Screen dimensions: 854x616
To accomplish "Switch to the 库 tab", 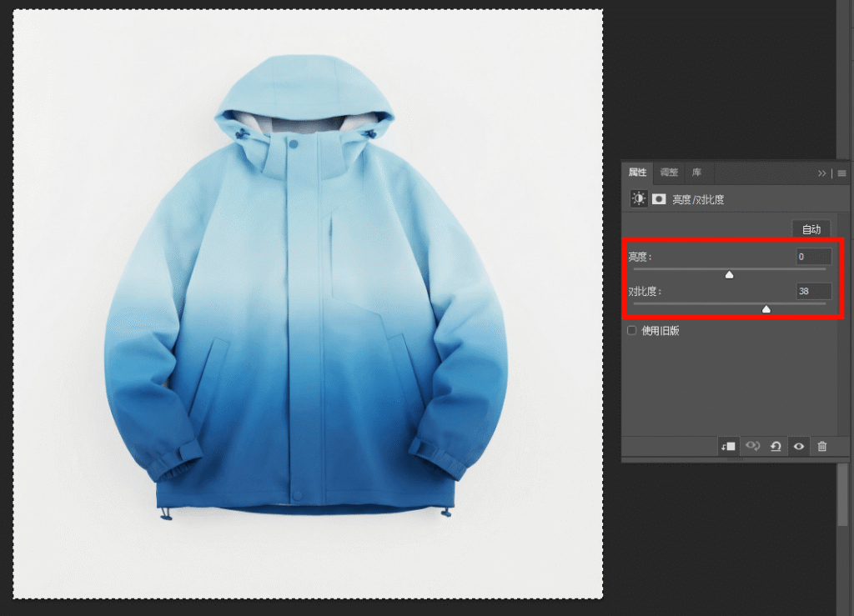I will click(x=696, y=173).
